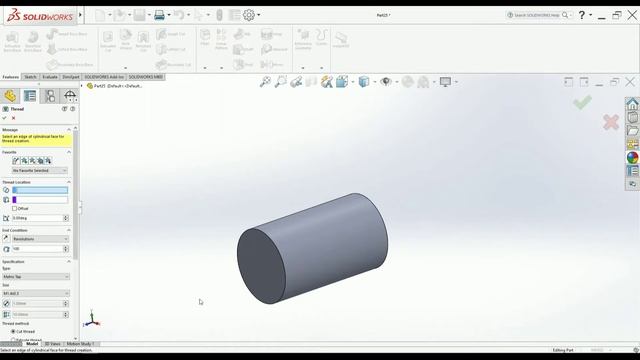The image size is (640, 360).
Task: Expand Part25 flyout tree in viewport
Action: click(x=82, y=86)
